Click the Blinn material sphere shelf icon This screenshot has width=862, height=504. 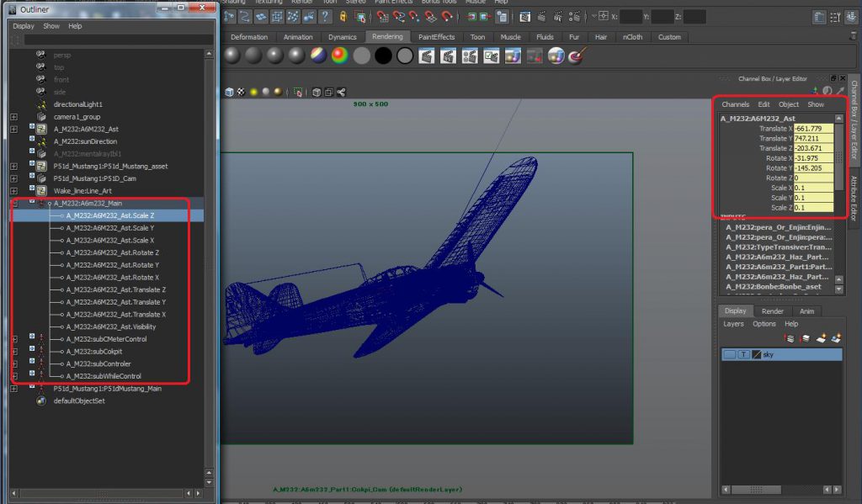click(x=232, y=56)
